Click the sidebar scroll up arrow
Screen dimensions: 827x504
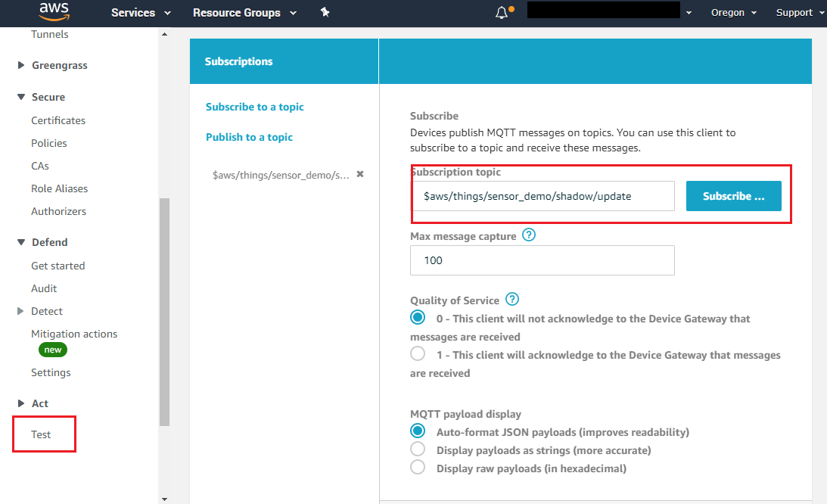164,34
